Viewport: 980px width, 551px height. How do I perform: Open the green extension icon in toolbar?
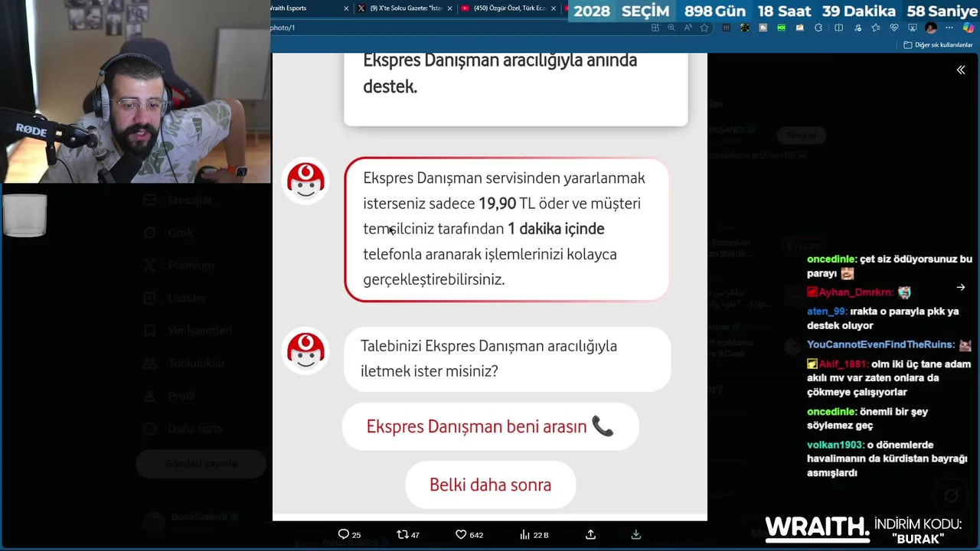click(782, 28)
